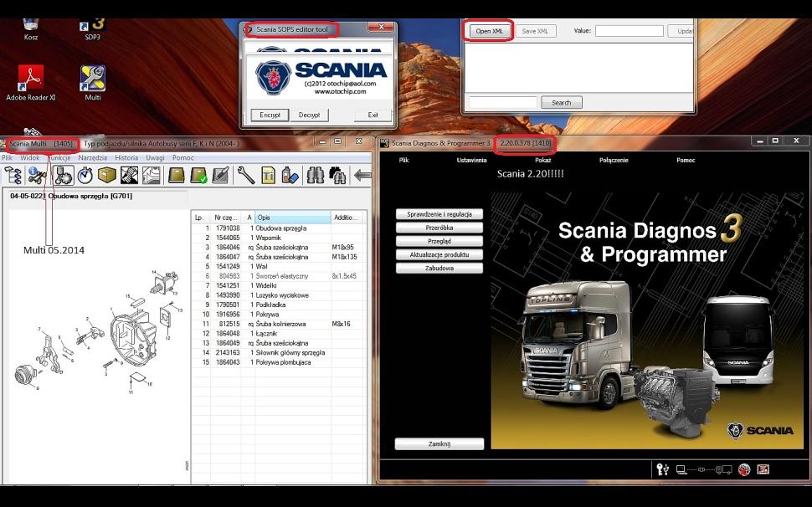
Task: Click Sprawdzenie i regulacja button
Action: (439, 214)
